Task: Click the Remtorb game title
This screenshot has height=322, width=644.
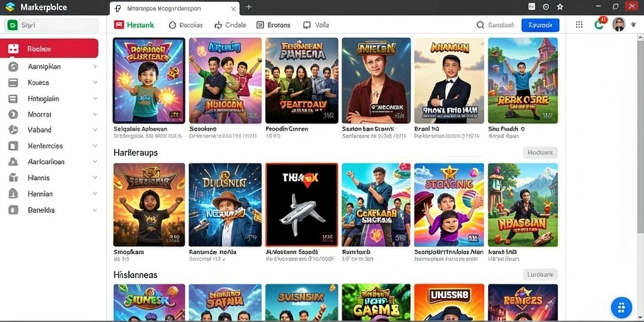Action: [x=356, y=252]
